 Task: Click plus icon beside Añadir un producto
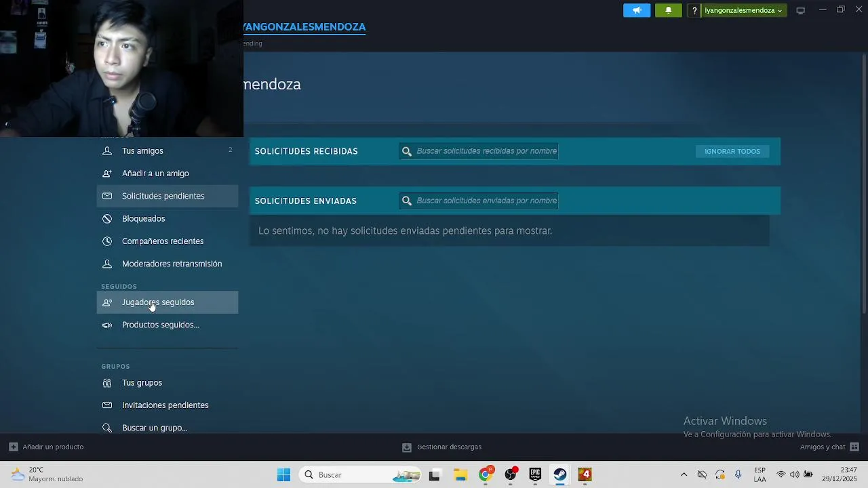[13, 447]
